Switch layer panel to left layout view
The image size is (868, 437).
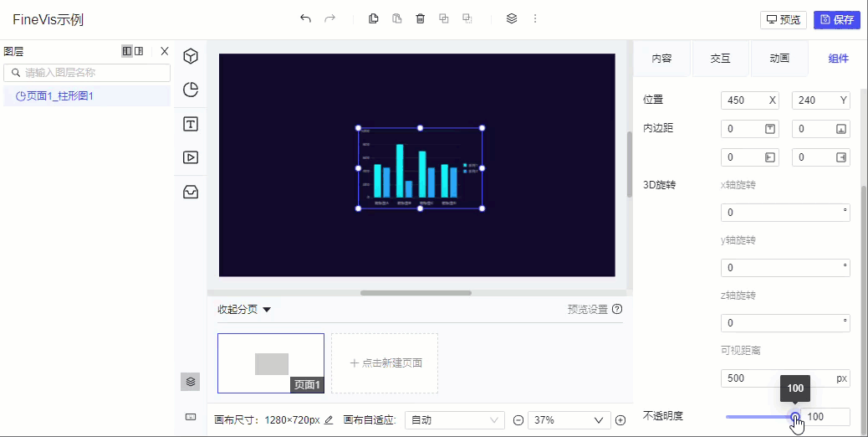[x=127, y=51]
